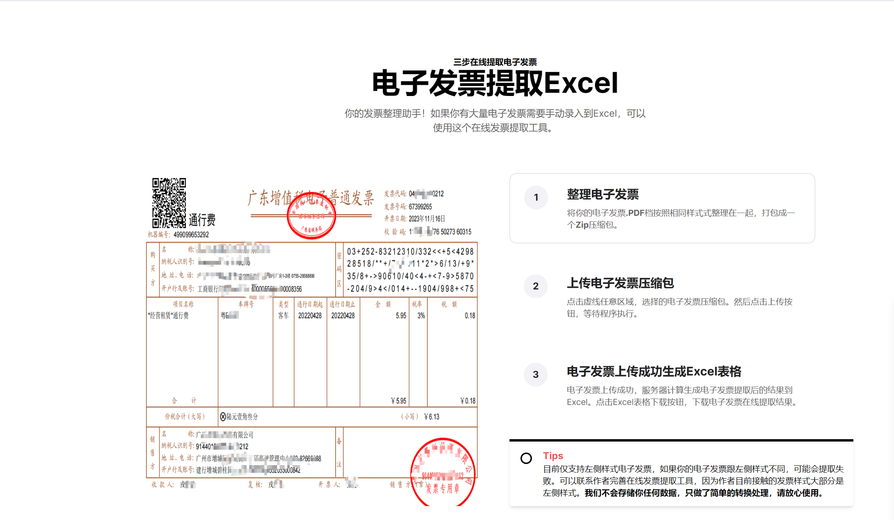The width and height of the screenshot is (894, 520).
Task: Select the 电子发票上传成功生成Excel表格 step title
Action: [654, 371]
